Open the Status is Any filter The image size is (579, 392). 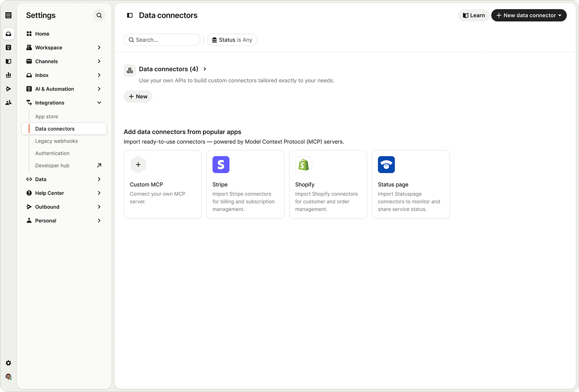pos(232,40)
